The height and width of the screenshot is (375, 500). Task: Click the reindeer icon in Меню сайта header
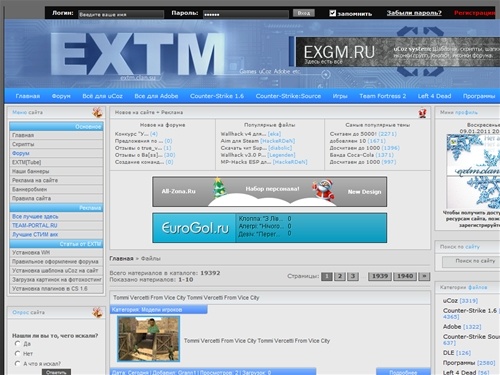pyautogui.click(x=97, y=113)
